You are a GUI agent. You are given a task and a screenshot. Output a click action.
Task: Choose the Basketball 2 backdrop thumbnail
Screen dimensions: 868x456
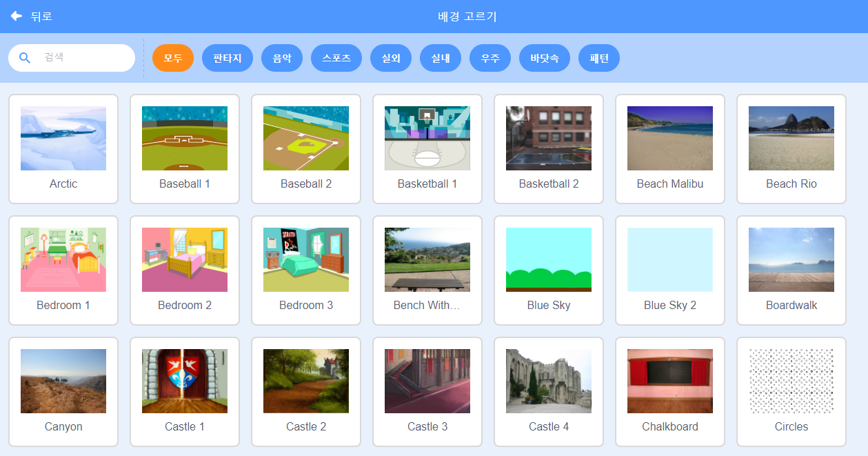(x=549, y=138)
